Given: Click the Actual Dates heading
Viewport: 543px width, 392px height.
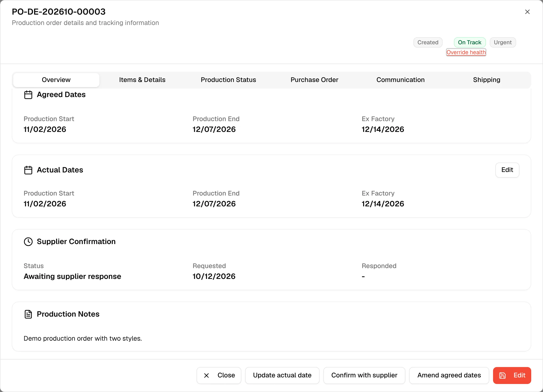Looking at the screenshot, I should [60, 170].
